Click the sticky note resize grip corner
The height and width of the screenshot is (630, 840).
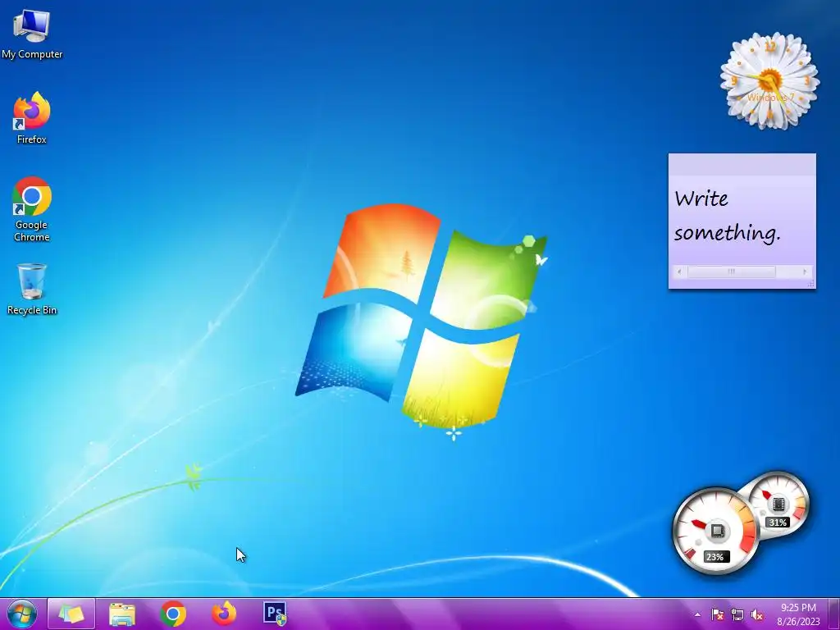(811, 284)
